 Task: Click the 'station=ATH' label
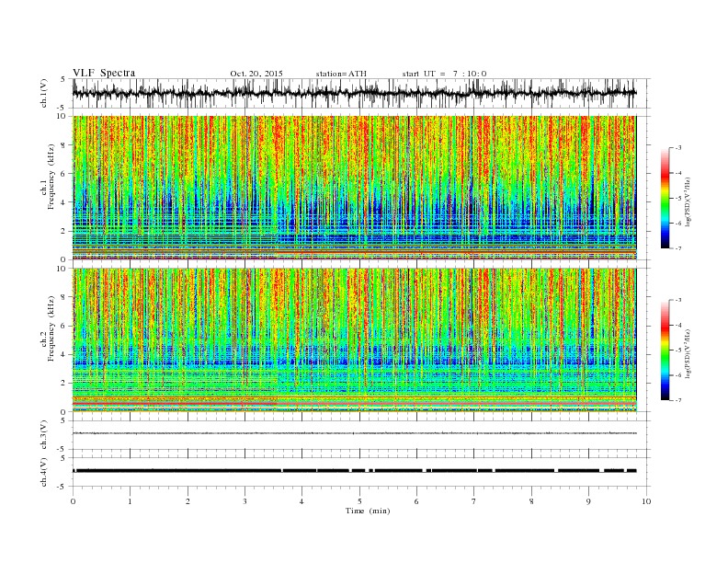click(341, 74)
